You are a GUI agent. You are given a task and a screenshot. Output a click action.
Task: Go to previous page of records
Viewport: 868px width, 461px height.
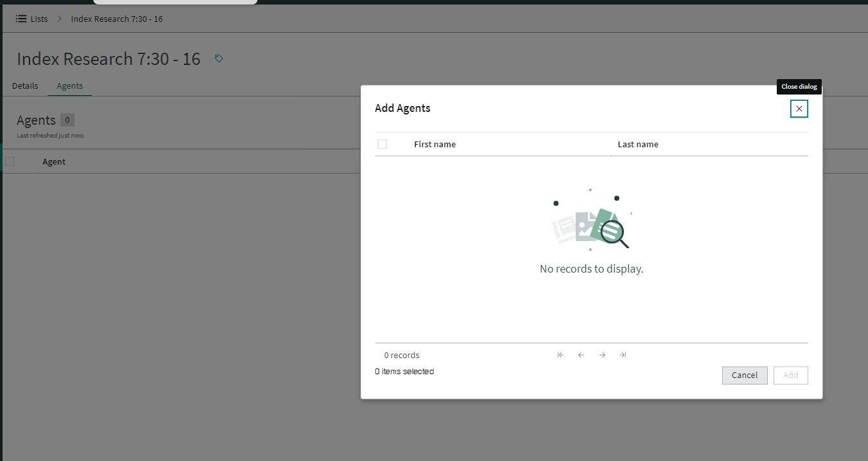581,355
